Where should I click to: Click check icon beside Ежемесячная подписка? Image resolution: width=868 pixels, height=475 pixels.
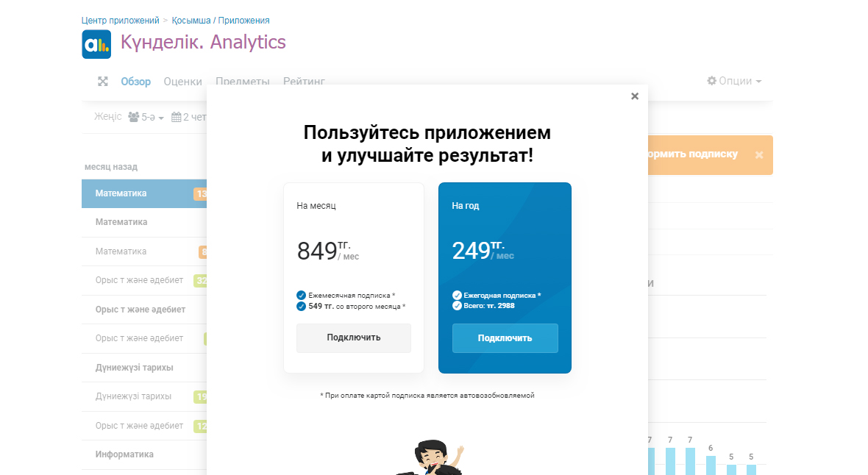click(x=301, y=295)
